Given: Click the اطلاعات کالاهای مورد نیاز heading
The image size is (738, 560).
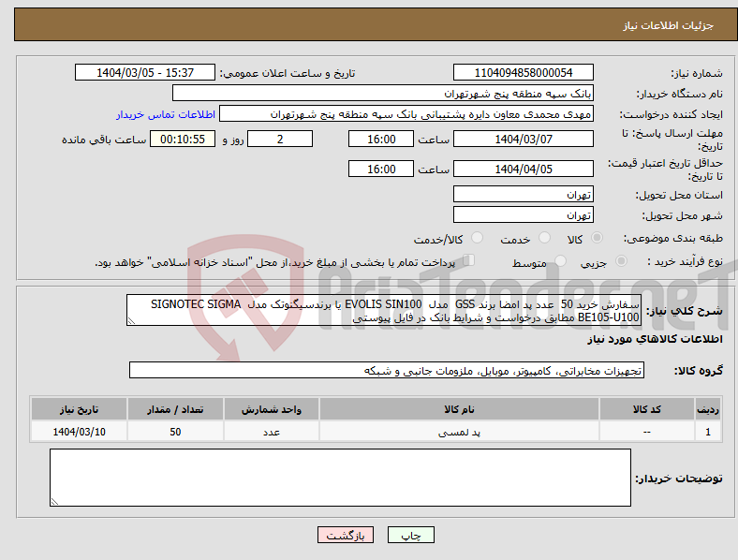Looking at the screenshot, I should [655, 339].
